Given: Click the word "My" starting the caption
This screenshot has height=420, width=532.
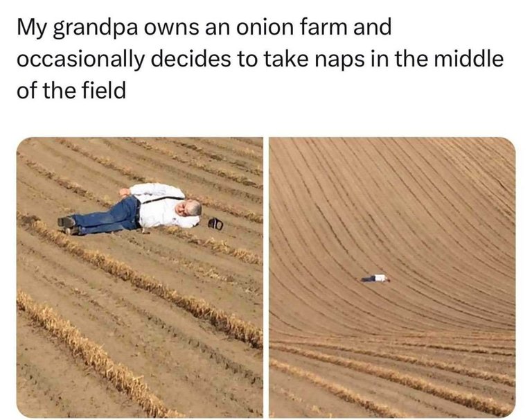Looking at the screenshot, I should click(32, 28).
